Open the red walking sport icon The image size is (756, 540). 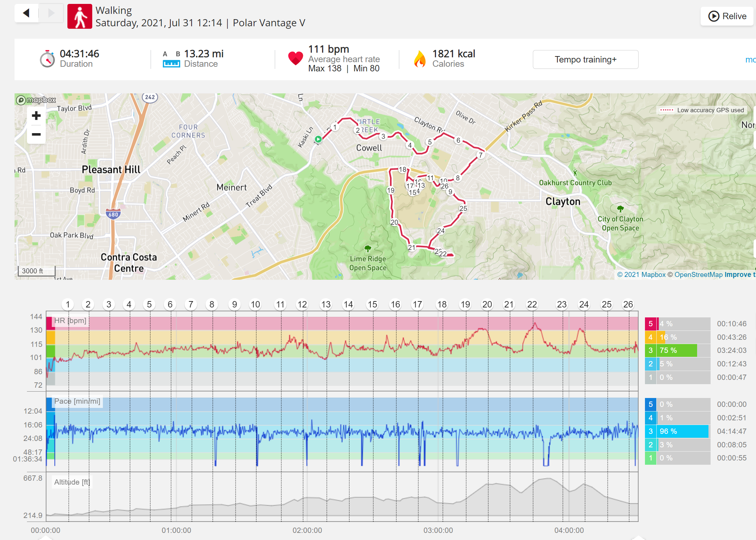pos(80,16)
